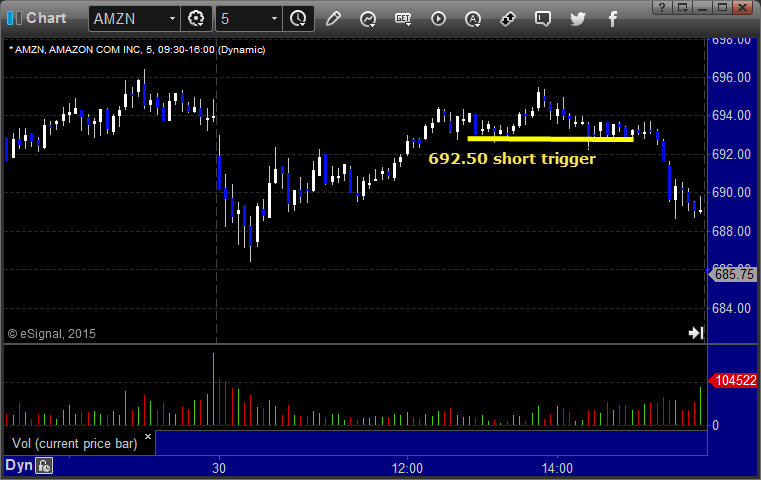Click the 692.00 price axis label
This screenshot has width=761, height=480.
pyautogui.click(x=731, y=154)
